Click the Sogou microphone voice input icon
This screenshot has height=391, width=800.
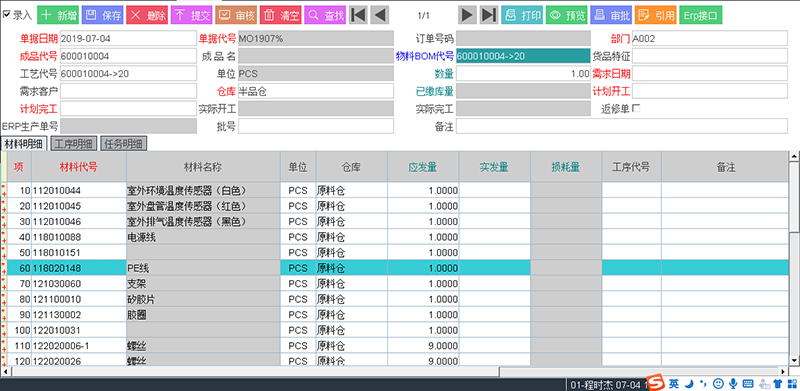[734, 383]
